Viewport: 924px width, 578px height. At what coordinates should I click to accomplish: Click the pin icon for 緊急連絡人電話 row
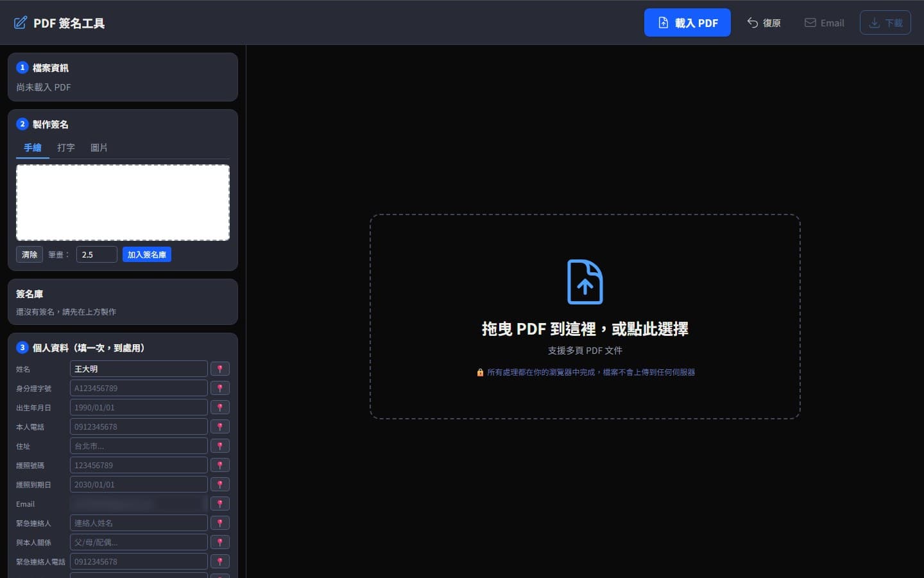click(x=220, y=561)
